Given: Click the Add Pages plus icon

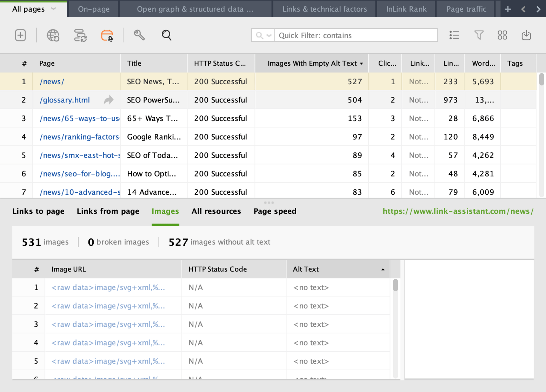Looking at the screenshot, I should (20, 35).
